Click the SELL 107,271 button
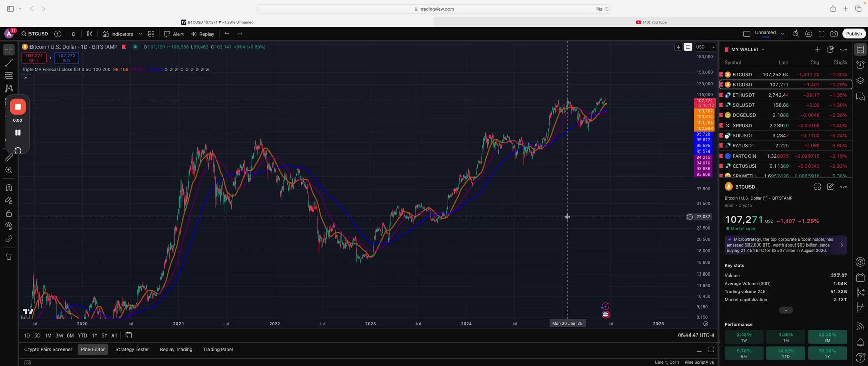868x366 pixels. click(x=34, y=58)
